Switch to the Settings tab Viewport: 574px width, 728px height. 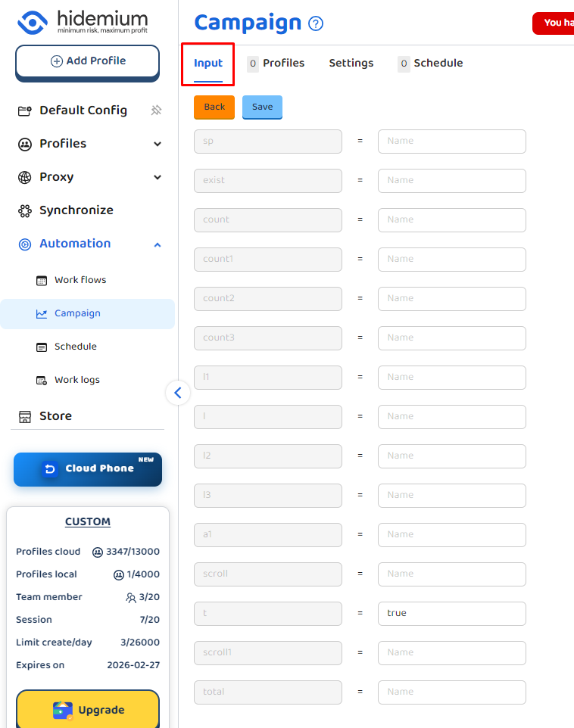click(351, 64)
